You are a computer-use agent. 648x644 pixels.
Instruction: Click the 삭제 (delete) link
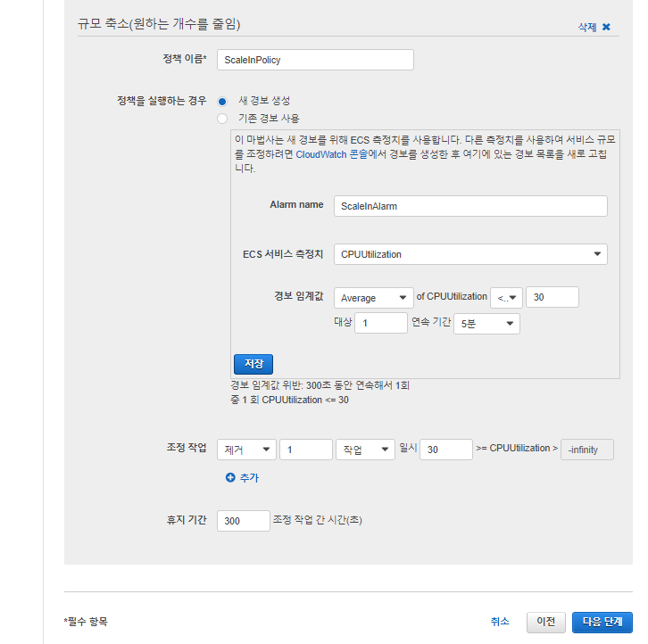(586, 28)
